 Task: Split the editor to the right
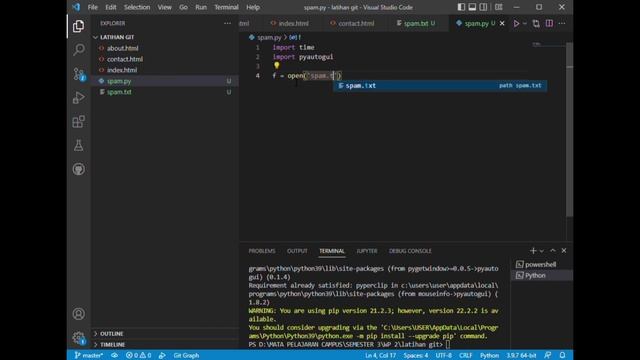coord(549,24)
